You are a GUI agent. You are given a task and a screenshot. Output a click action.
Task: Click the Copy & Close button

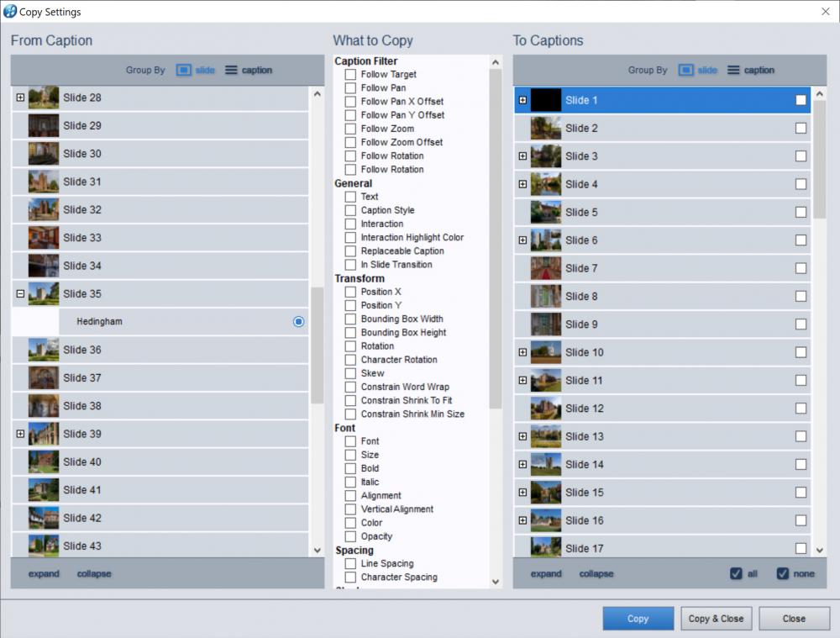coord(716,619)
